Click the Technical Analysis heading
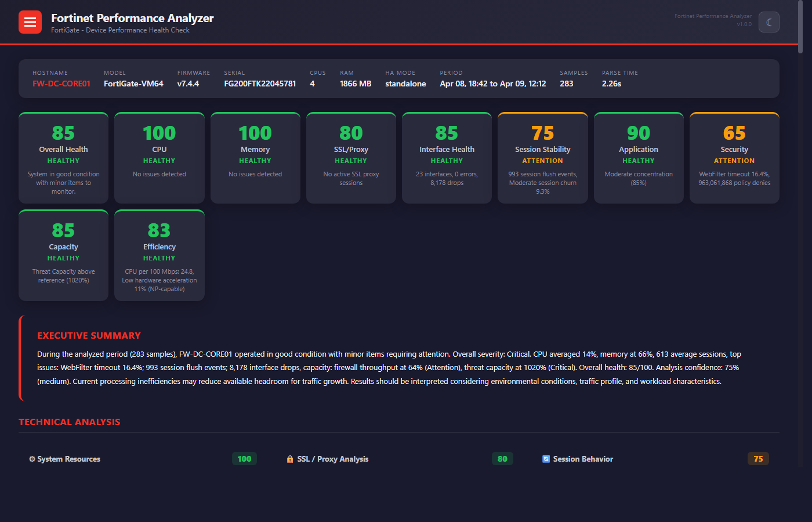This screenshot has width=812, height=522. [x=70, y=422]
